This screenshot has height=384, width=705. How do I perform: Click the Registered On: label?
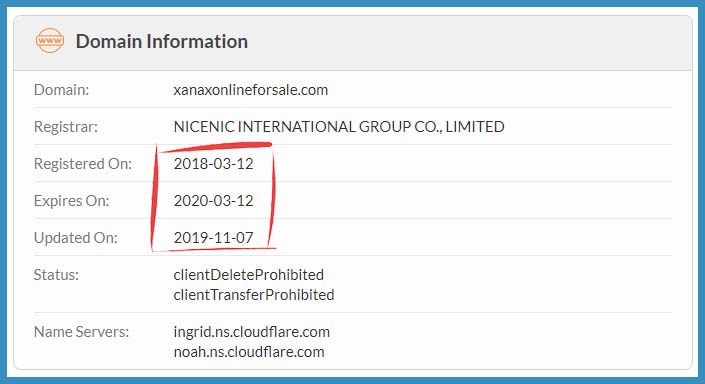tap(83, 164)
